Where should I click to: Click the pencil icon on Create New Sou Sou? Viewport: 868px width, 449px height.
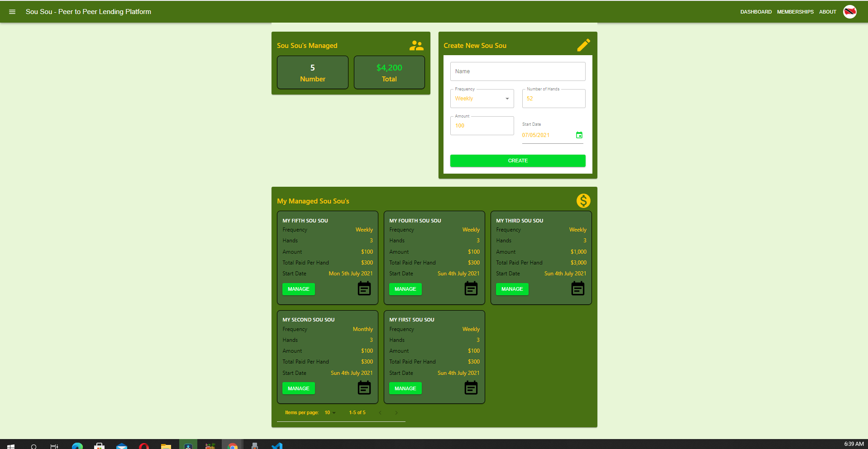point(584,45)
